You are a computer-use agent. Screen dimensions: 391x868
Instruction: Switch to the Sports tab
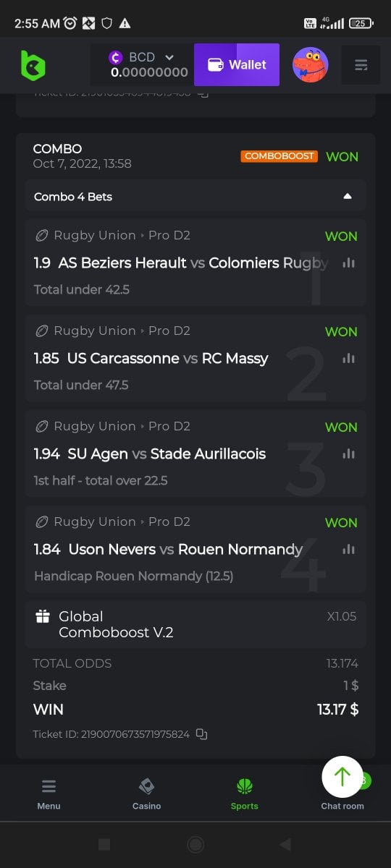coord(244,793)
